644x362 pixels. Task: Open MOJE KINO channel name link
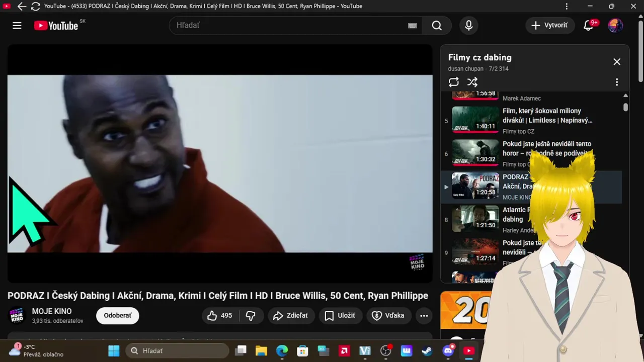coord(52,311)
